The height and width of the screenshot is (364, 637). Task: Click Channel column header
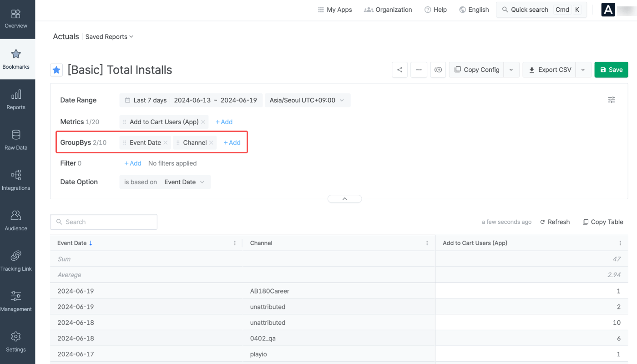point(261,243)
